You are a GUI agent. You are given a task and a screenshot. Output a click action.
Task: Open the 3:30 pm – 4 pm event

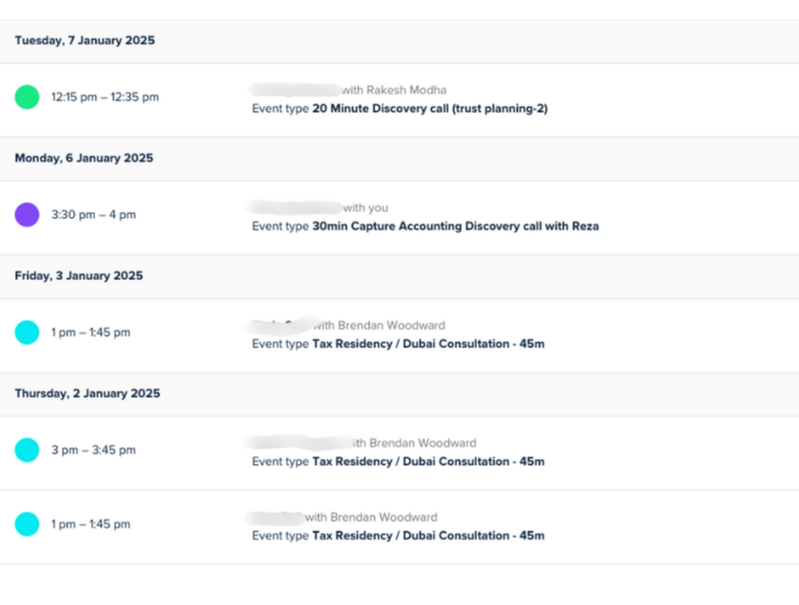pyautogui.click(x=93, y=215)
